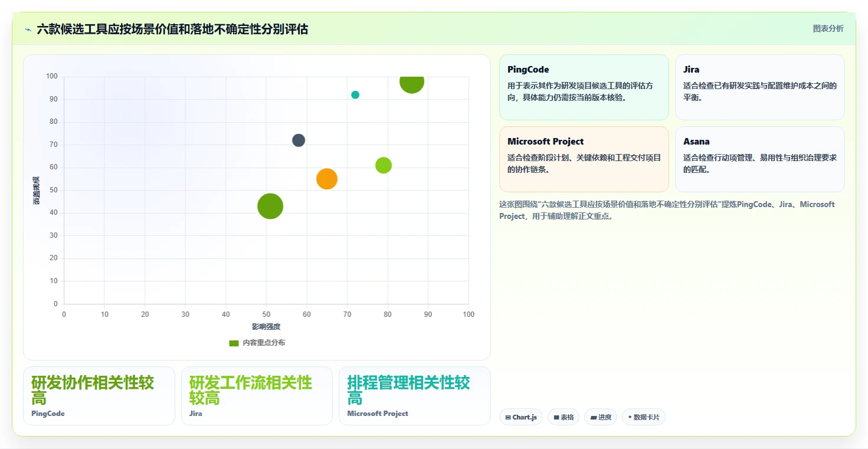Viewport: 868px width, 449px height.
Task: Click the 覆盖规模 y-axis label
Action: [37, 191]
